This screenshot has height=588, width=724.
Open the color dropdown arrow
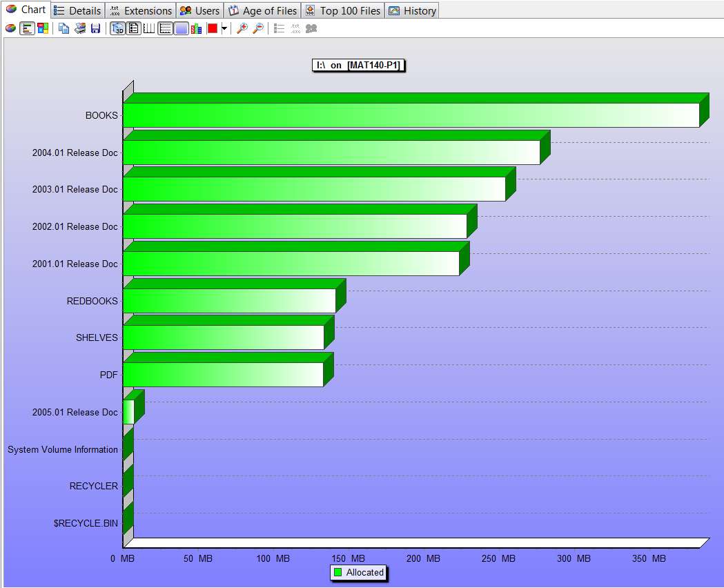(224, 28)
